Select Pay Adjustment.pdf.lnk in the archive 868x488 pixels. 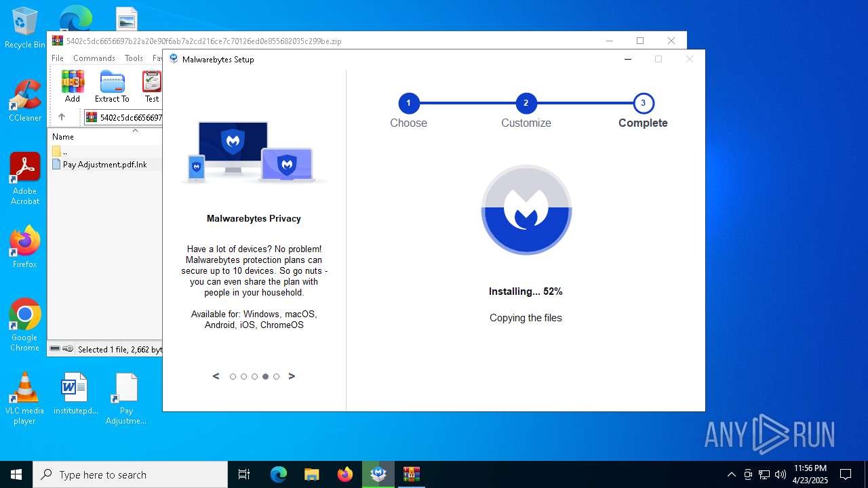coord(100,164)
